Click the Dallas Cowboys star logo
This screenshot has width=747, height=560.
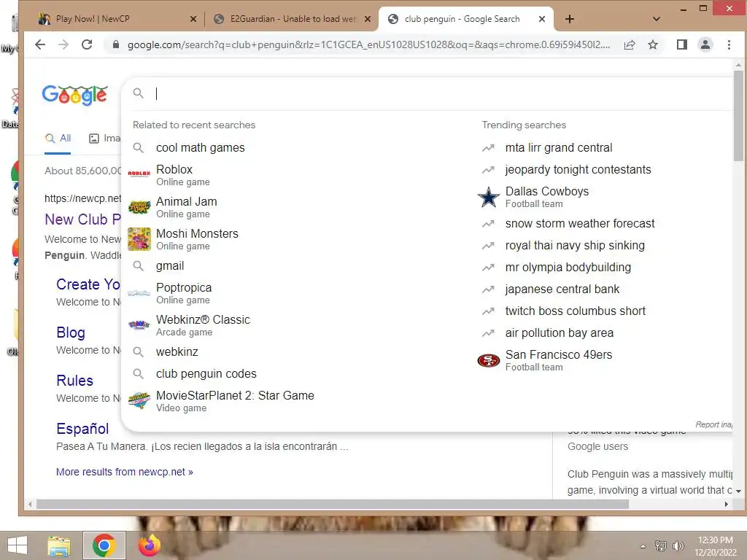pyautogui.click(x=489, y=197)
